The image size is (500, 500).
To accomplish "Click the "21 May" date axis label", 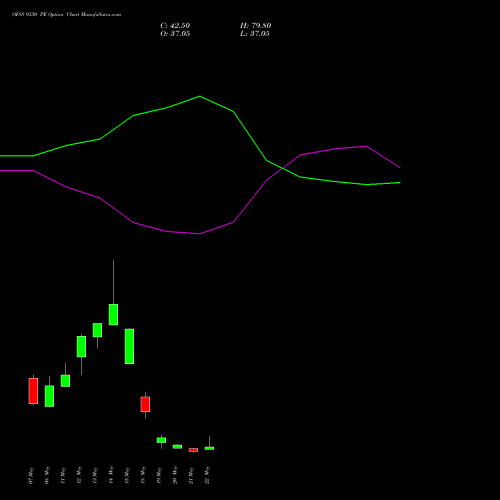I will 191,476.
